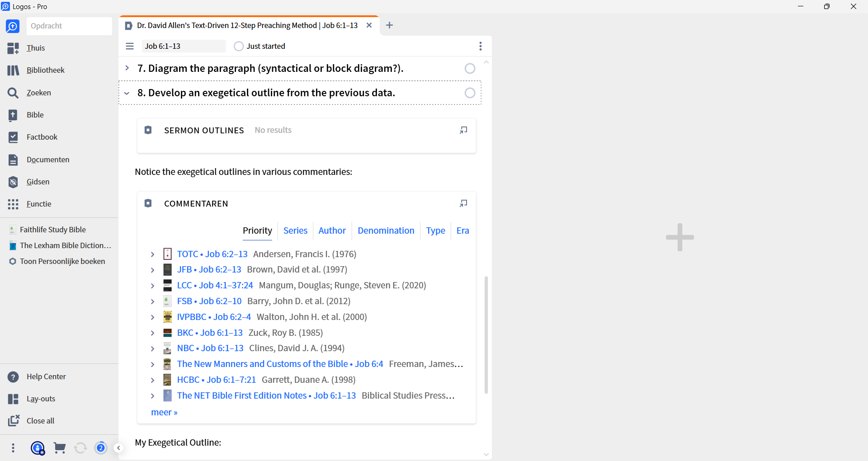Open the Help Center question icon
The image size is (868, 461).
click(13, 376)
